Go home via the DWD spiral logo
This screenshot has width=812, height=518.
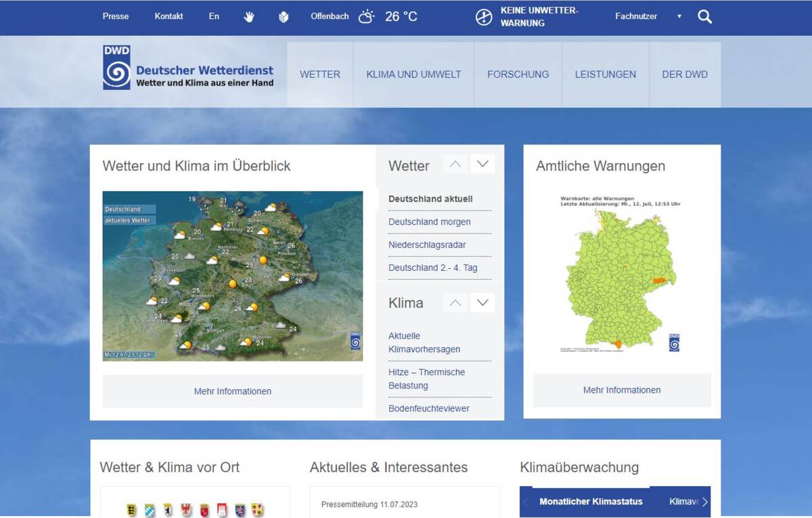[116, 68]
